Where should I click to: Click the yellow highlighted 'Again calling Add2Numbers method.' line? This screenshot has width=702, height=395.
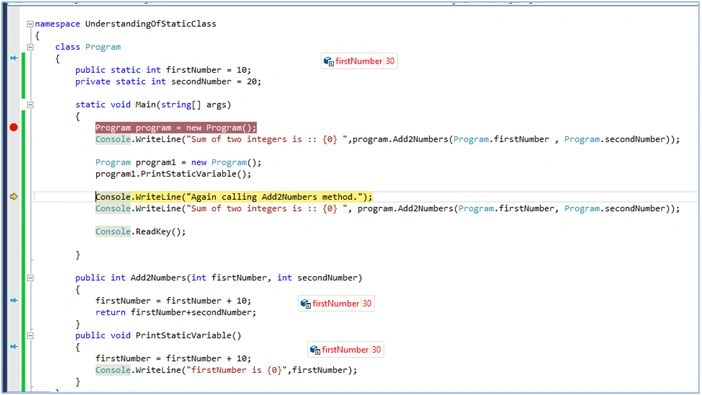point(233,197)
